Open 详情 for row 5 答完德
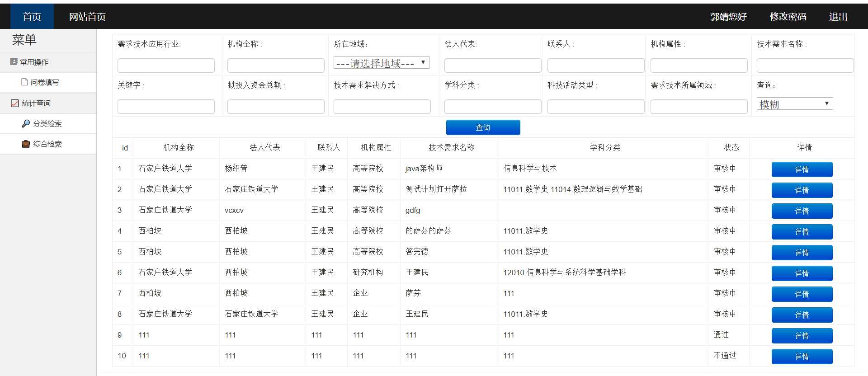 point(802,253)
